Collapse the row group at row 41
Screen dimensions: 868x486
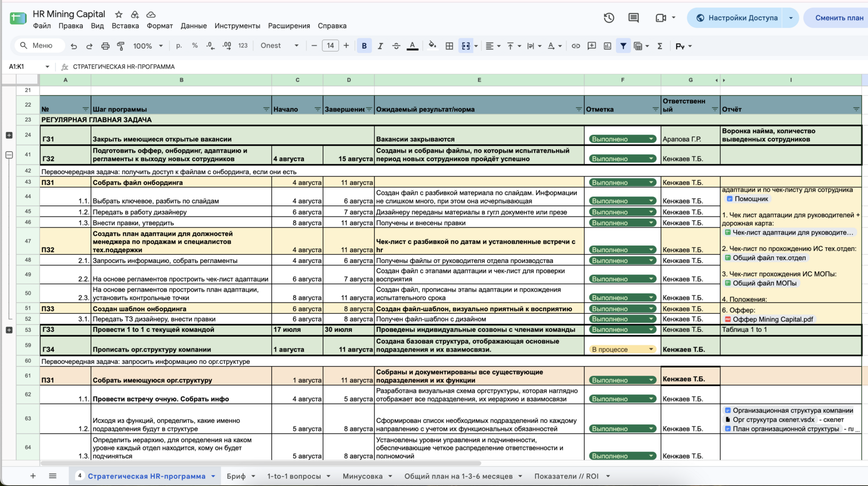pyautogui.click(x=9, y=155)
